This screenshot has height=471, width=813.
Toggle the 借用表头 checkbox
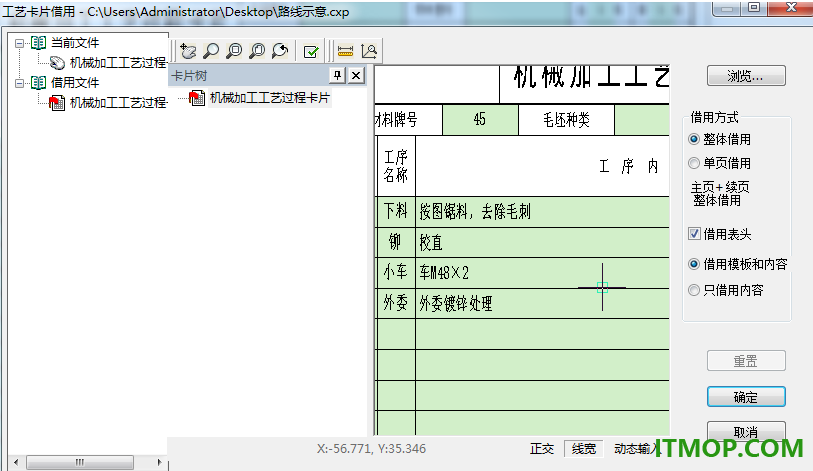(694, 234)
